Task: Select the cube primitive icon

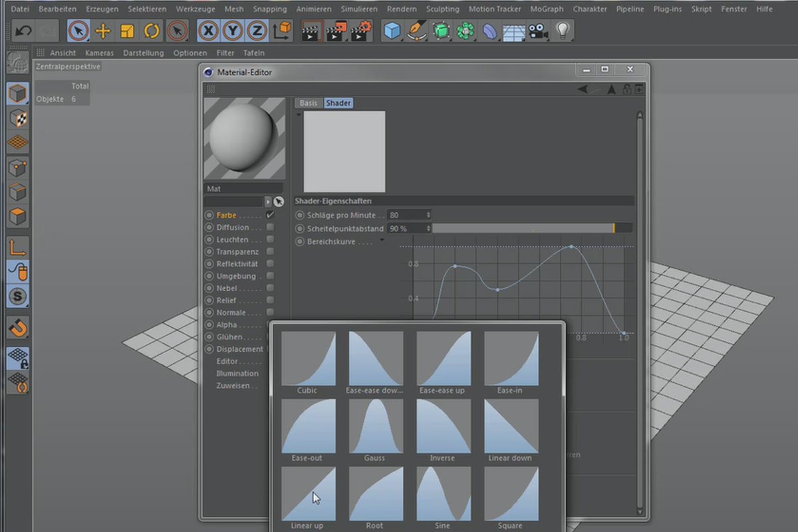Action: (x=392, y=30)
